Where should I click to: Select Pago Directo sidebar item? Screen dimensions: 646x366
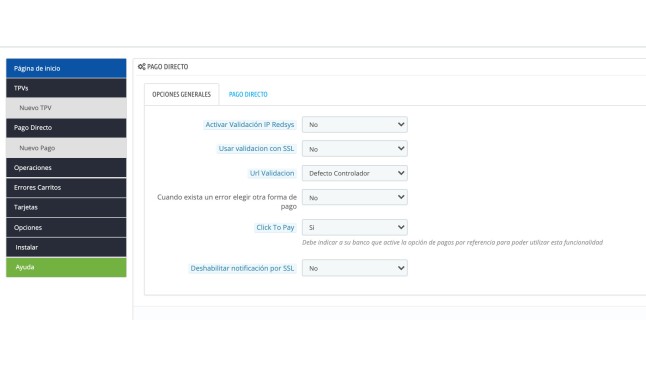pyautogui.click(x=66, y=128)
